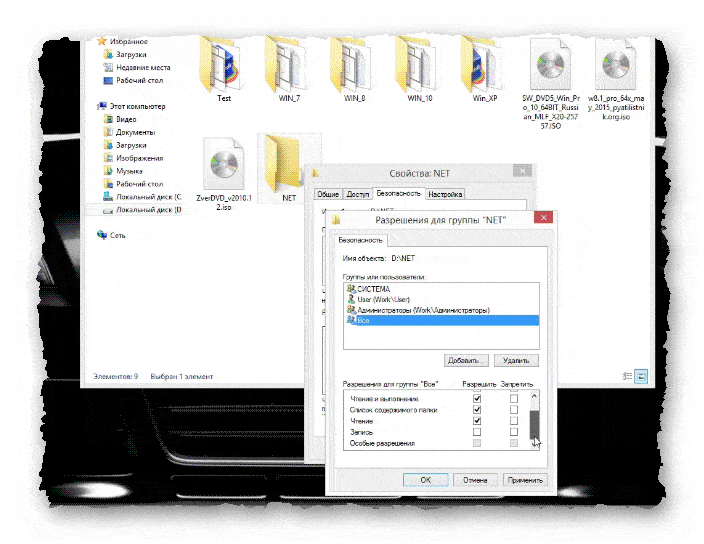Screen dimensions: 704x544
Task: Click the Сеть network icon
Action: click(x=102, y=235)
